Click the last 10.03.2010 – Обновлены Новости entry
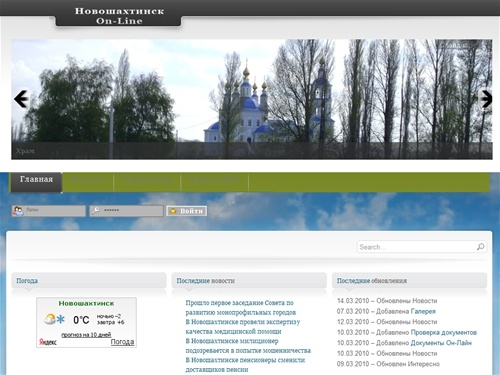The width and height of the screenshot is (500, 375). 387,353
